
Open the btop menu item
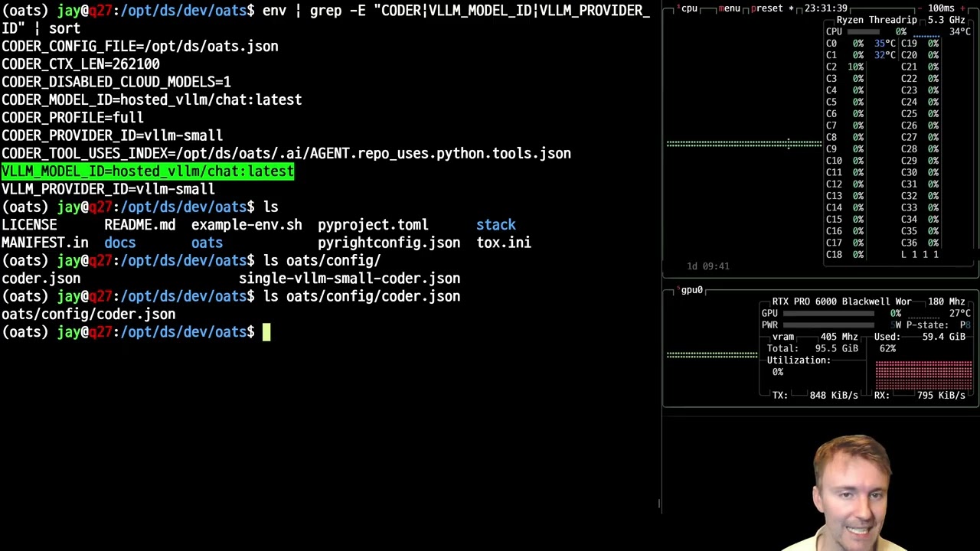point(730,8)
